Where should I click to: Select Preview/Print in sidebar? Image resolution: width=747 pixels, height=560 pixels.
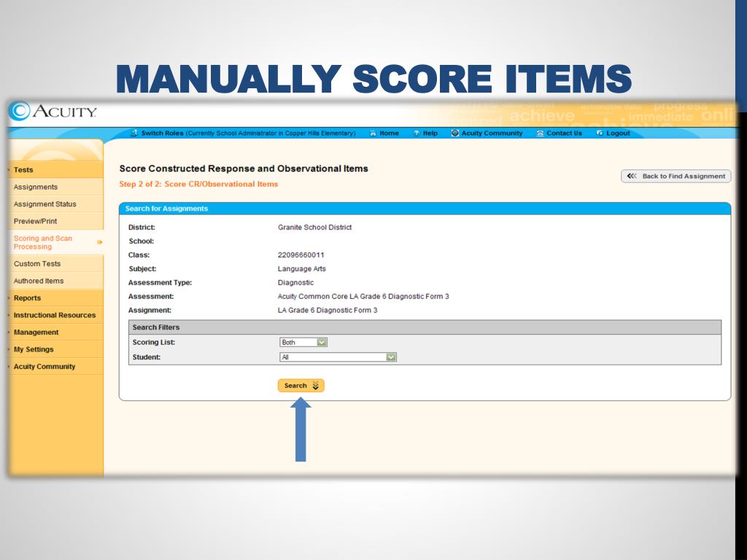click(x=55, y=222)
